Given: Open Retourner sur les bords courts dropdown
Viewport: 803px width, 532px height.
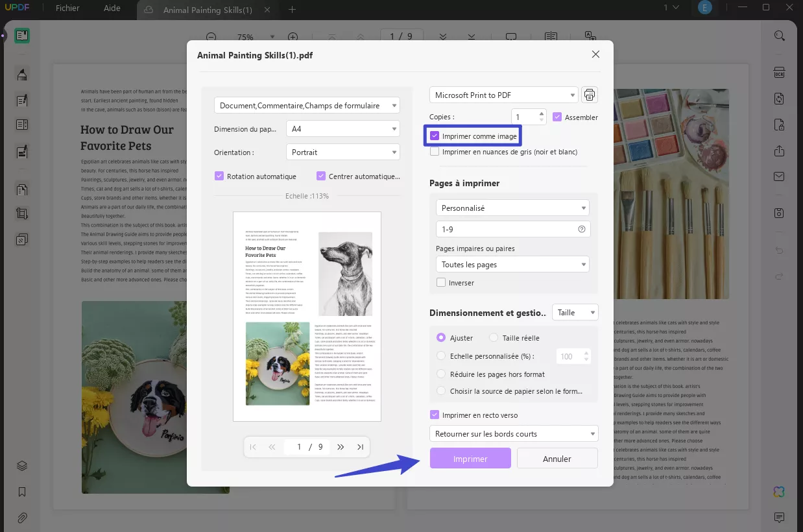Looking at the screenshot, I should (514, 433).
